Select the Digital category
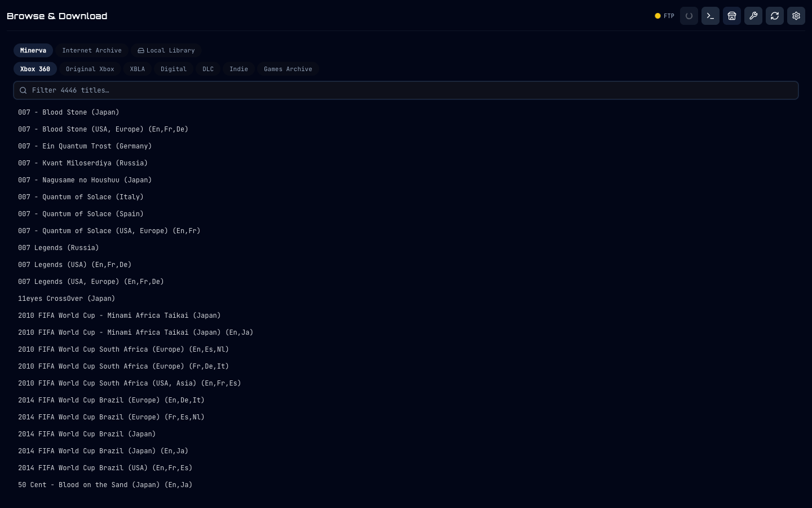 pyautogui.click(x=174, y=69)
